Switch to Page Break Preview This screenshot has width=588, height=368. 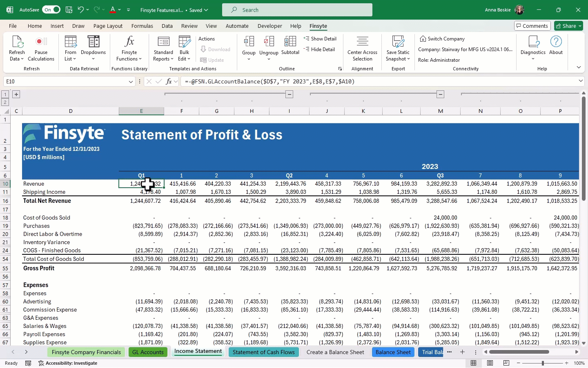506,363
